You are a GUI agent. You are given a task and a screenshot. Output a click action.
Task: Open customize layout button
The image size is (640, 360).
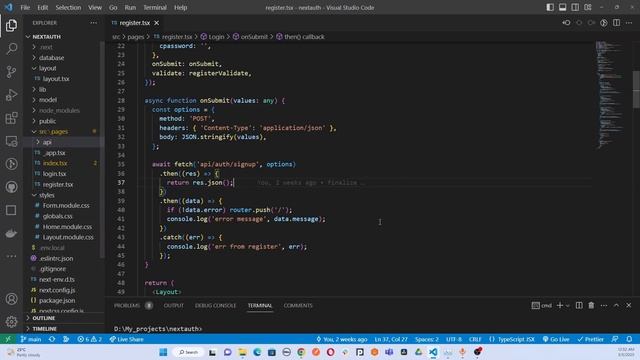pyautogui.click(x=588, y=7)
